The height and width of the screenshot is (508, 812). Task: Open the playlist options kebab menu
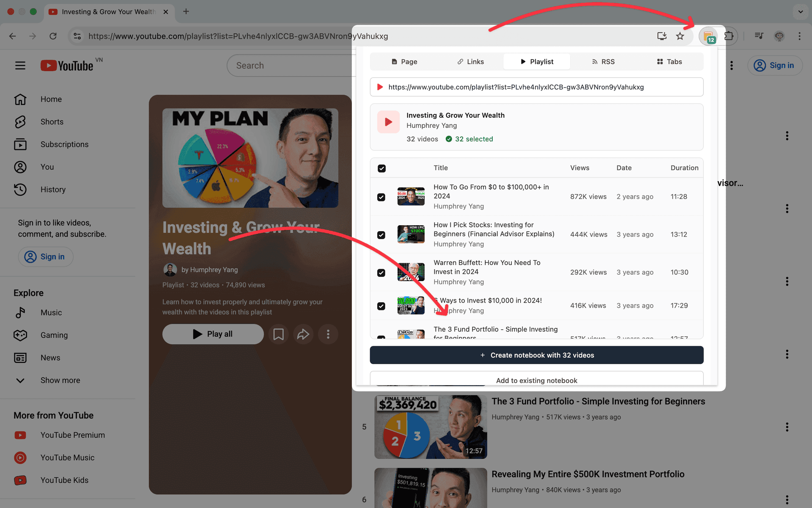(x=328, y=334)
